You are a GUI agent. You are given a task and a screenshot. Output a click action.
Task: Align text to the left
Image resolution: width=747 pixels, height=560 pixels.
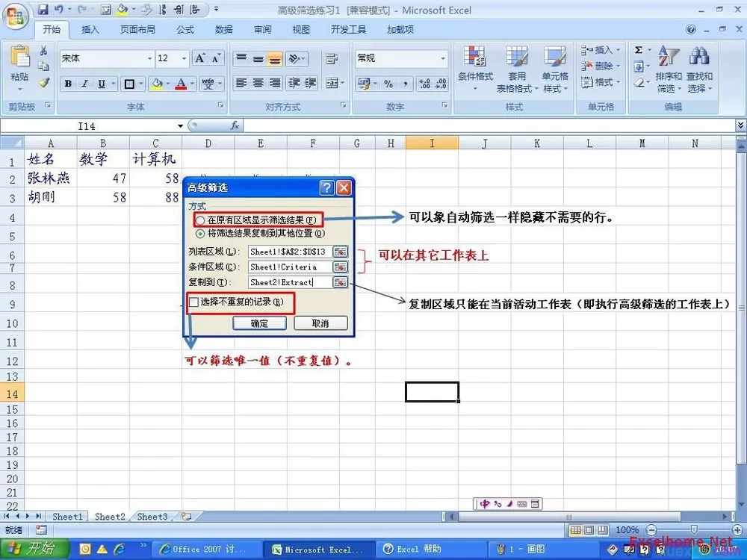(241, 83)
